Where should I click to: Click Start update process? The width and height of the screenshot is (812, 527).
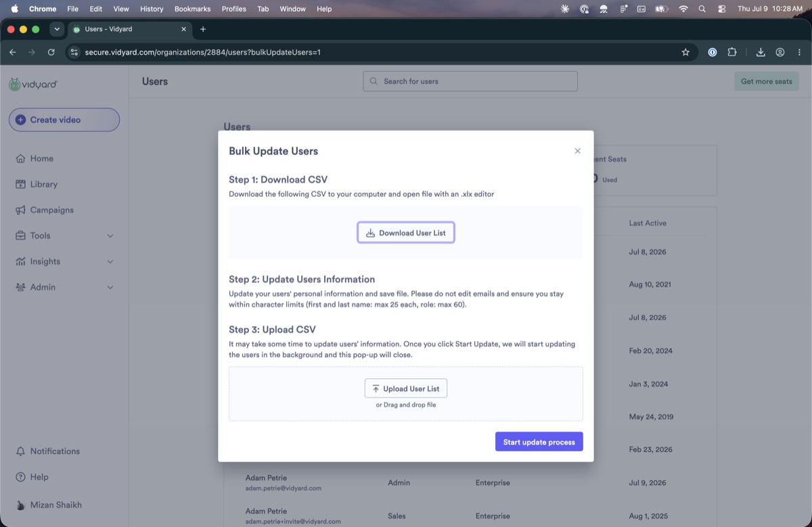539,442
